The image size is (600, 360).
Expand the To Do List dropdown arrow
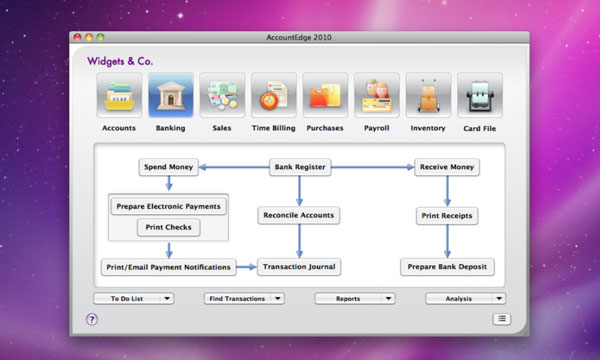click(167, 298)
